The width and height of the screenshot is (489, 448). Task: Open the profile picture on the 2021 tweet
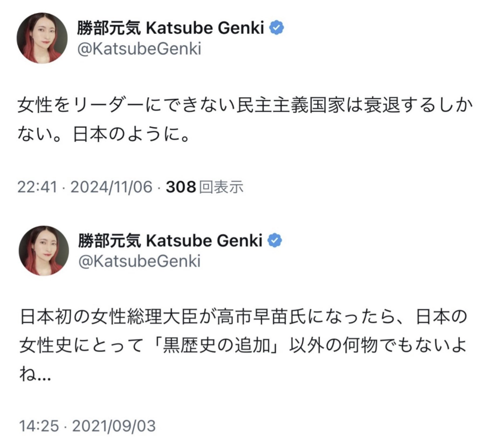[x=44, y=251]
